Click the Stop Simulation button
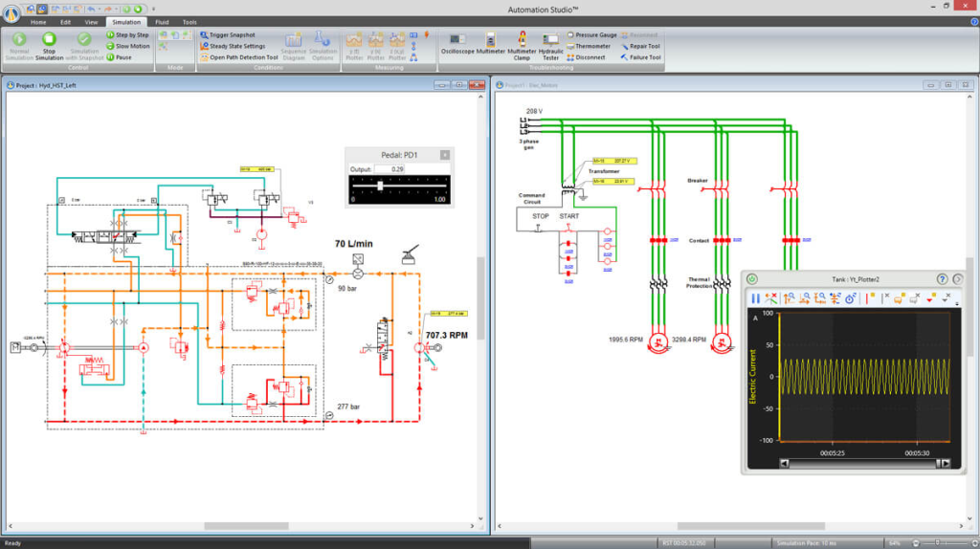The image size is (980, 549). pos(49,46)
